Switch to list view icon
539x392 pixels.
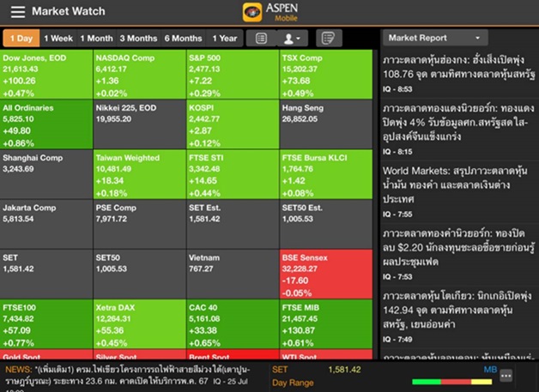click(x=261, y=38)
